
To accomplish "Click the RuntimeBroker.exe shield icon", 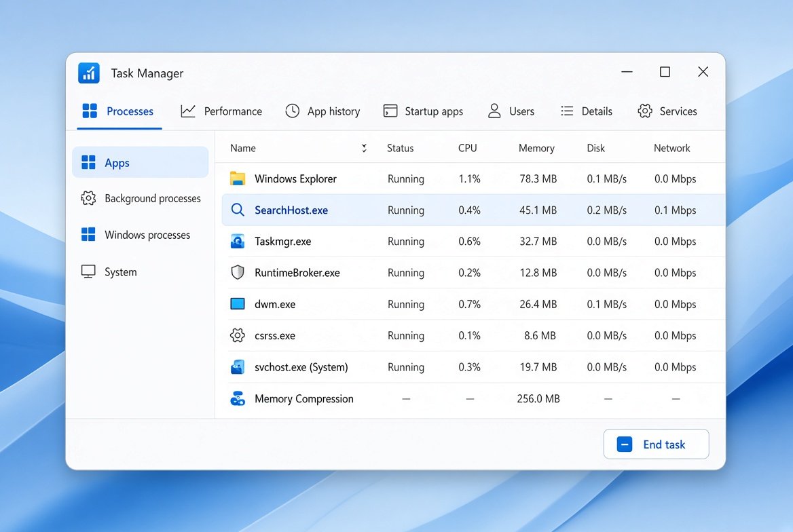I will (238, 273).
